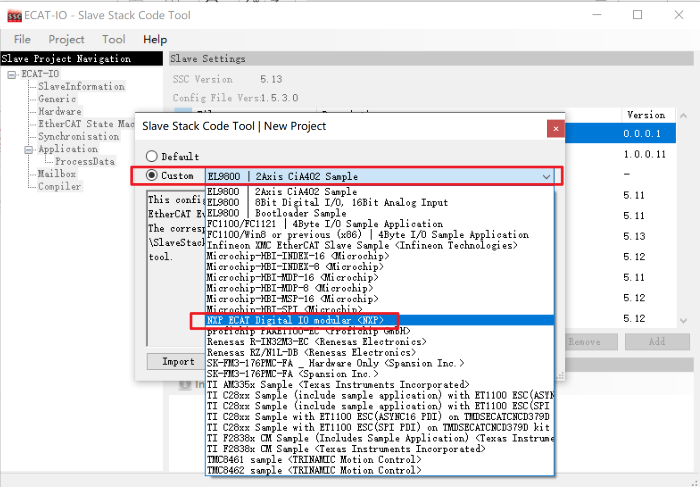The width and height of the screenshot is (700, 487).
Task: Select SlaveInformation in navigation tree
Action: tap(81, 87)
